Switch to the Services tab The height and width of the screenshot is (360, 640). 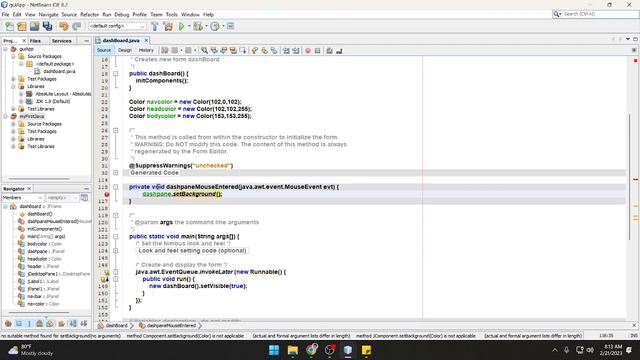pyautogui.click(x=62, y=41)
